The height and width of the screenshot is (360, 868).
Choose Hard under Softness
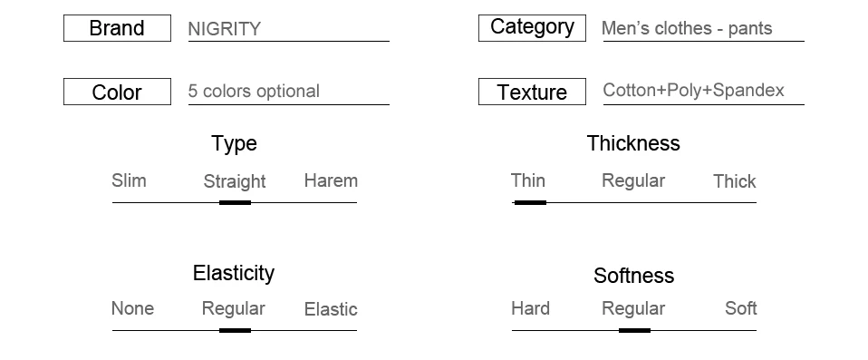pyautogui.click(x=530, y=308)
